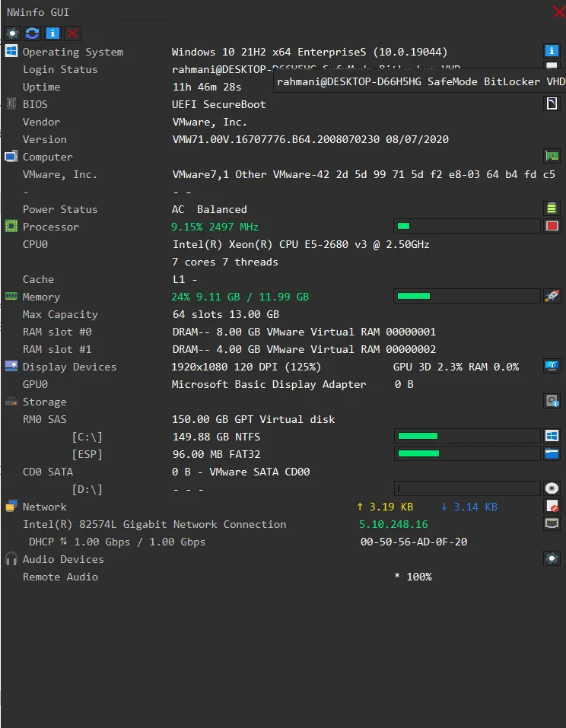This screenshot has height=728, width=566.
Task: Click '1920x1080 120 DPI (125%)' text
Action: pos(246,367)
